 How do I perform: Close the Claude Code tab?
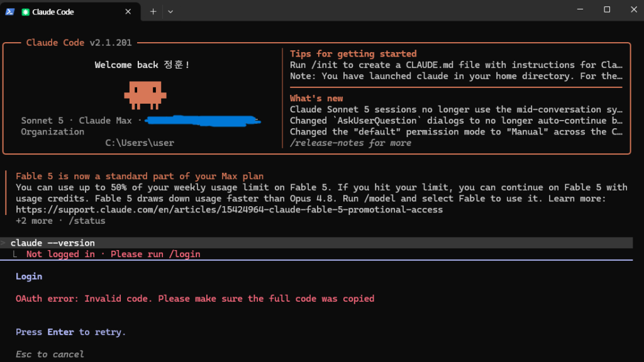128,11
